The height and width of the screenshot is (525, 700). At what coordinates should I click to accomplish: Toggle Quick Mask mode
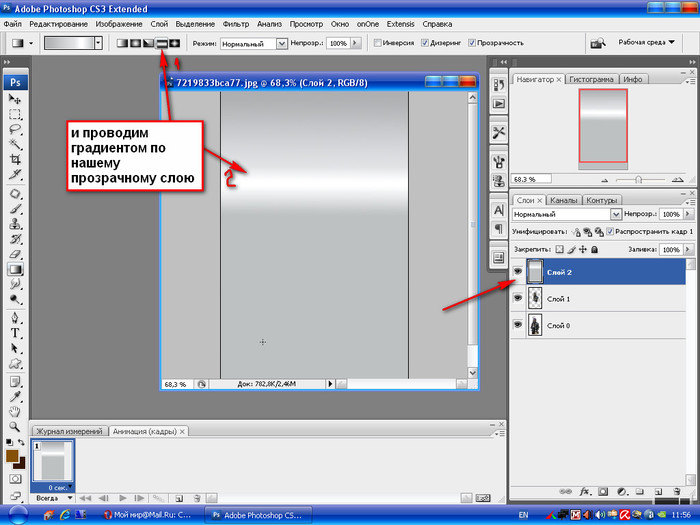point(15,479)
